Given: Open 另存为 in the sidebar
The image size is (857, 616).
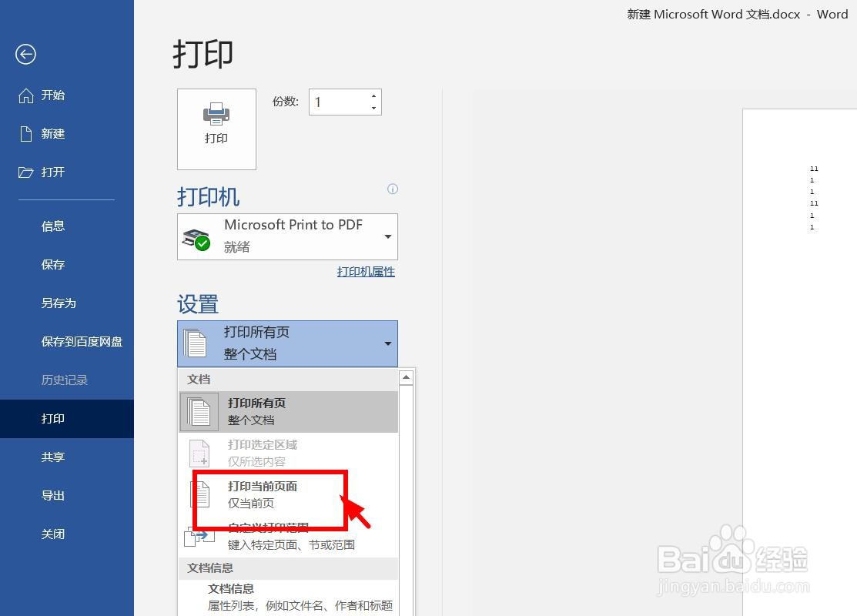Looking at the screenshot, I should [59, 303].
